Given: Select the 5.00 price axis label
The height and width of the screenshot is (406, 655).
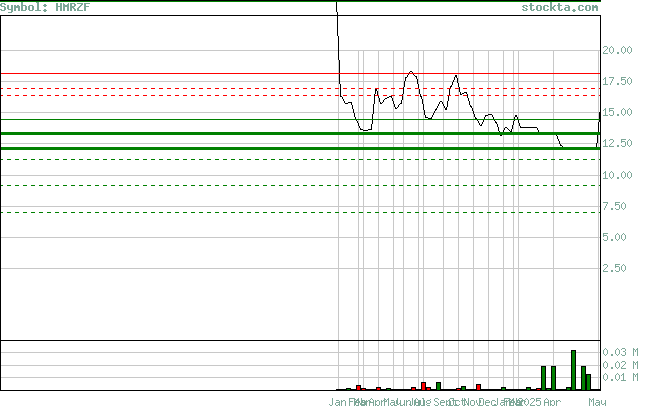Looking at the screenshot, I should [614, 237].
